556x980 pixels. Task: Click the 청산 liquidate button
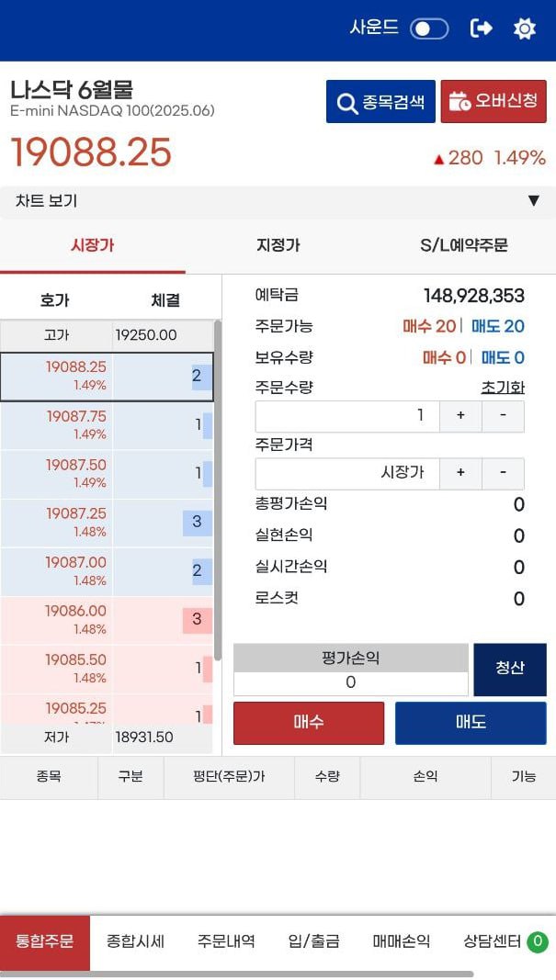pyautogui.click(x=510, y=670)
